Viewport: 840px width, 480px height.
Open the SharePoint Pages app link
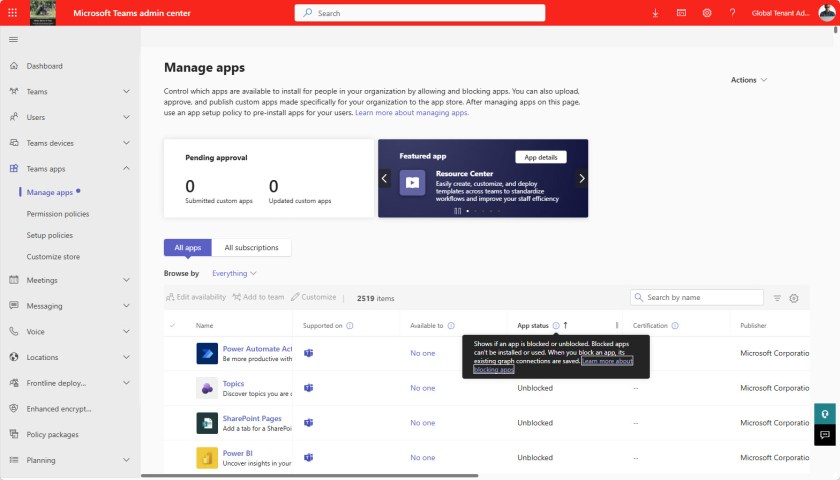pyautogui.click(x=252, y=418)
